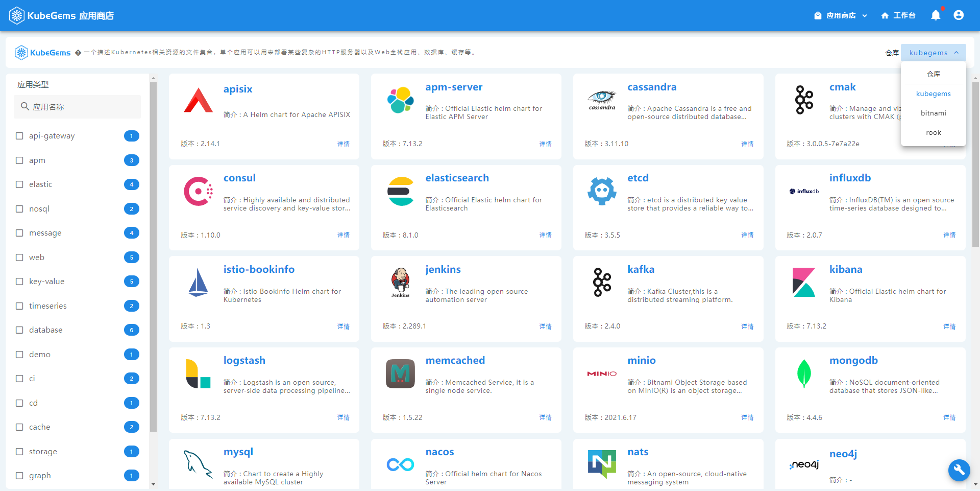The width and height of the screenshot is (980, 491).
Task: Go to 工作台 workspace
Action: pyautogui.click(x=898, y=16)
